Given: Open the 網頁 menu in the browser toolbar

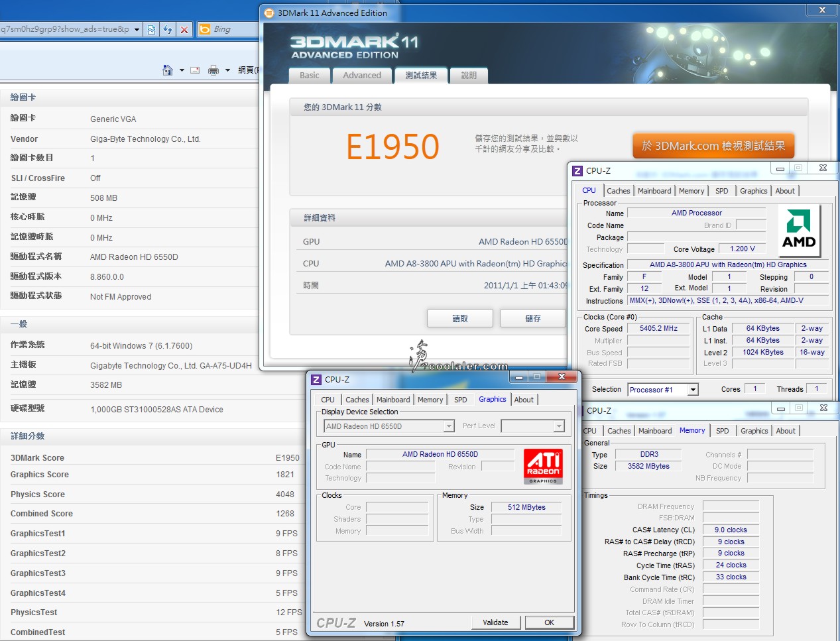Looking at the screenshot, I should pyautogui.click(x=248, y=70).
